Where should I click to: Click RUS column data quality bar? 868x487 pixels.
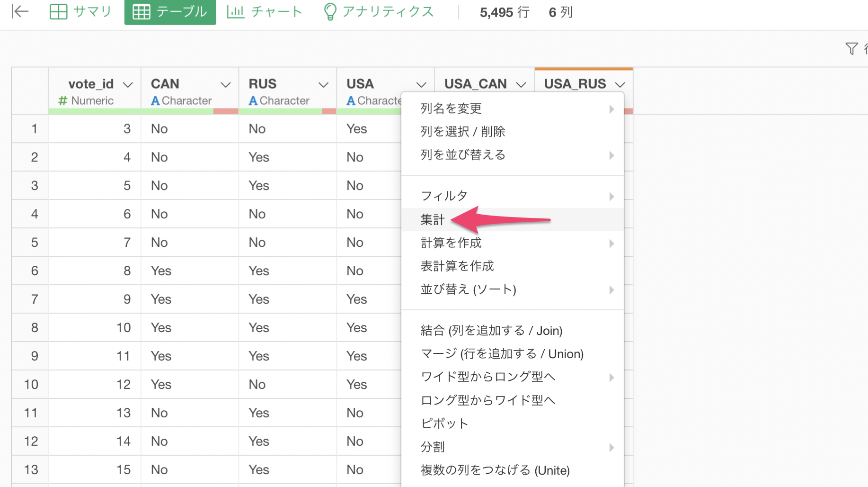(x=288, y=111)
